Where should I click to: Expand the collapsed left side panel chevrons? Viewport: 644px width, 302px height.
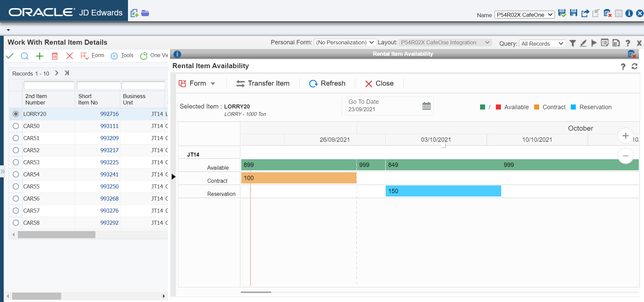pyautogui.click(x=2, y=171)
